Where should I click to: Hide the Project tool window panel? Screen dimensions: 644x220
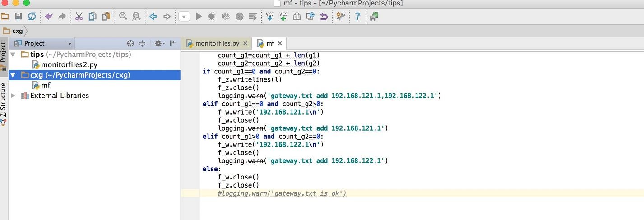tap(173, 43)
